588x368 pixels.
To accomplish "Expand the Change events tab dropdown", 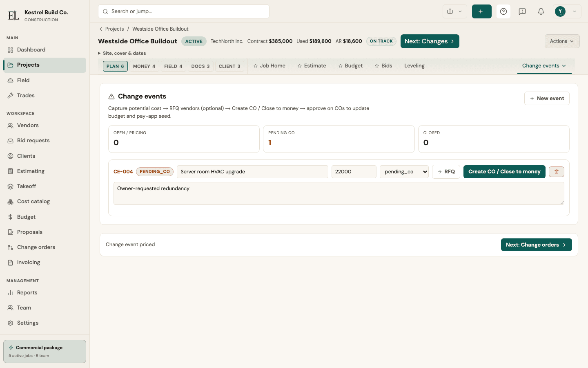I will [544, 66].
